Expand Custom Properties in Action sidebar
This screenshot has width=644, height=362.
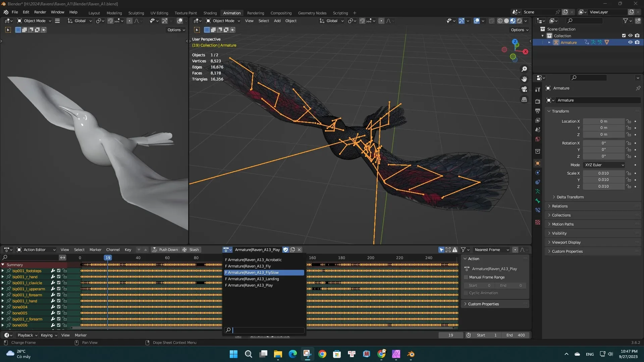(x=483, y=304)
